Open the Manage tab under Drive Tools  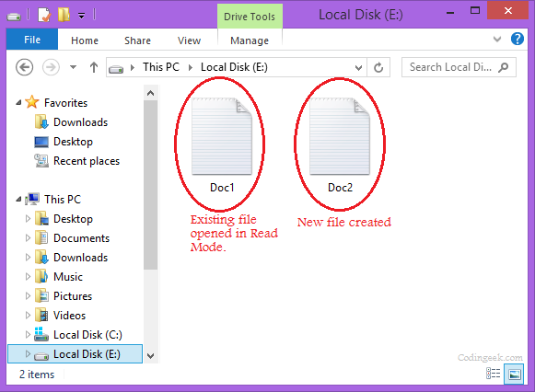[x=250, y=40]
